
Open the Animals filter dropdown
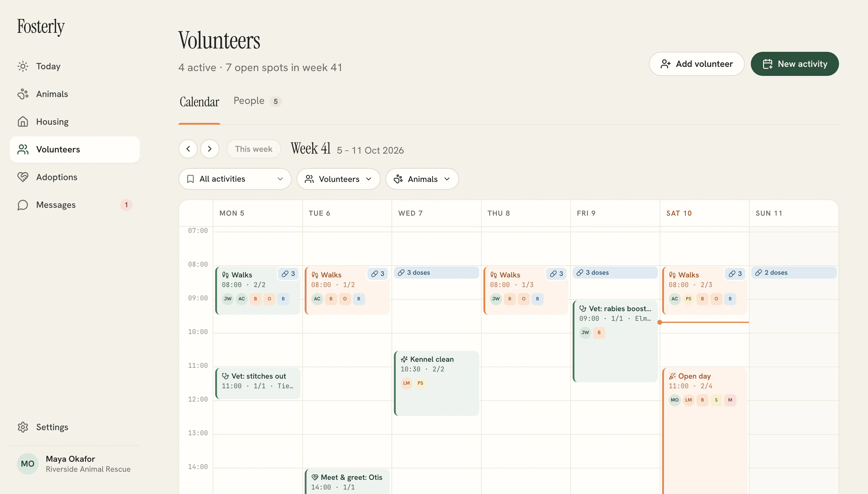(x=422, y=179)
